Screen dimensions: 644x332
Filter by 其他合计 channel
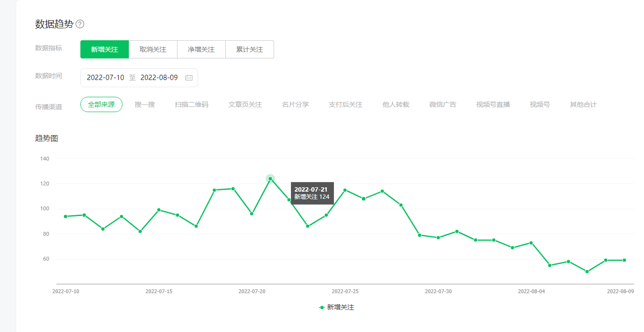[583, 104]
